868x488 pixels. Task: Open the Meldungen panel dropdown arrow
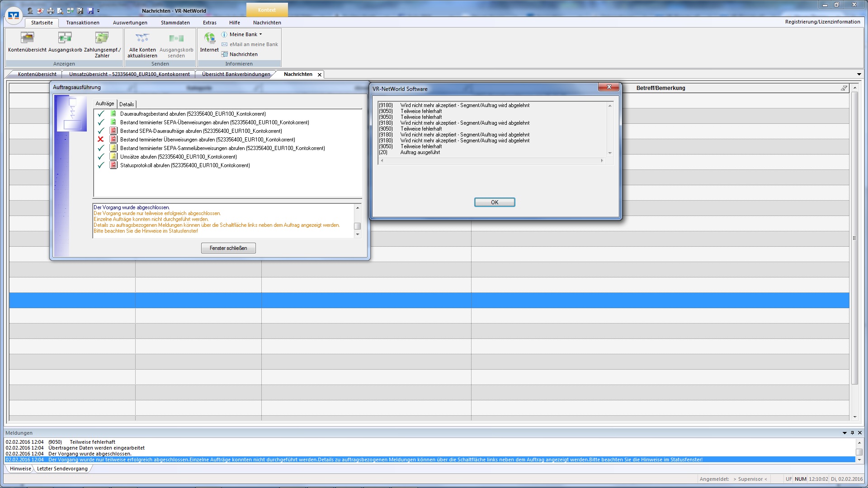844,433
